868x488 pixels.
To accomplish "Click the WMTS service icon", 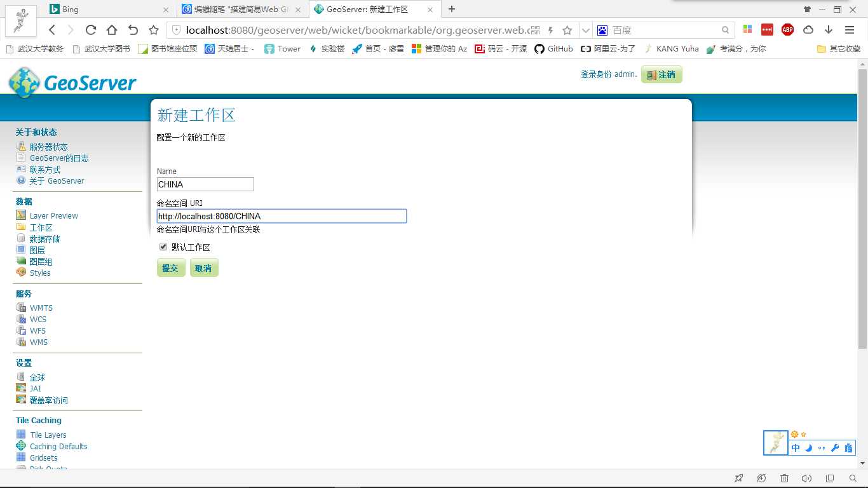I will tap(21, 308).
